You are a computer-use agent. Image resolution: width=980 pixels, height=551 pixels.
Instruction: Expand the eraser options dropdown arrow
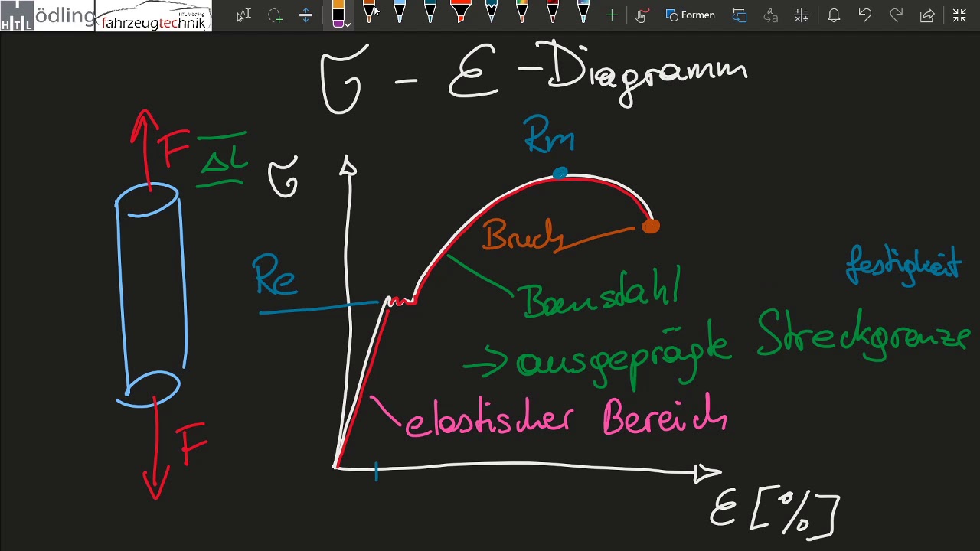pos(347,24)
